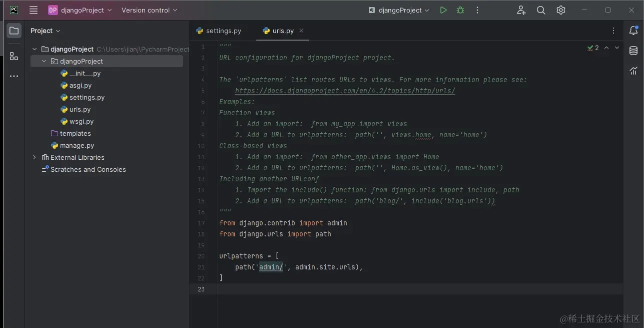Open the SciView chart tool window
This screenshot has width=644, height=328.
[x=633, y=71]
